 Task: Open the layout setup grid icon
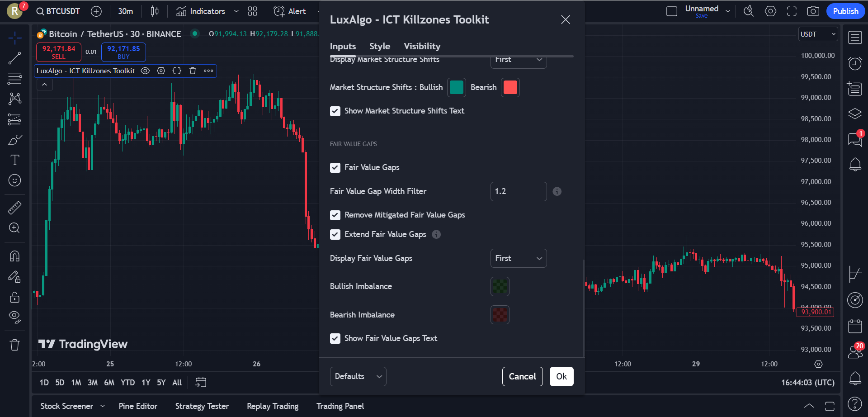tap(253, 11)
